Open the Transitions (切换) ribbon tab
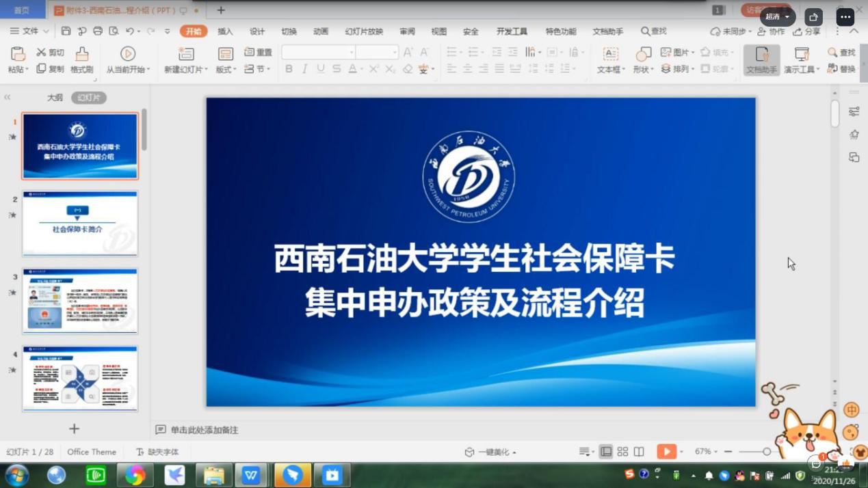Screen dimensions: 868x488 point(289,31)
